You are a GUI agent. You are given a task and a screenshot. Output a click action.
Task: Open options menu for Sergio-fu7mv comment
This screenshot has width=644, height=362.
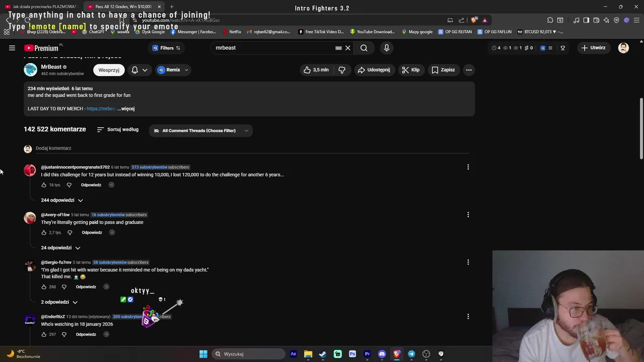coord(468,262)
